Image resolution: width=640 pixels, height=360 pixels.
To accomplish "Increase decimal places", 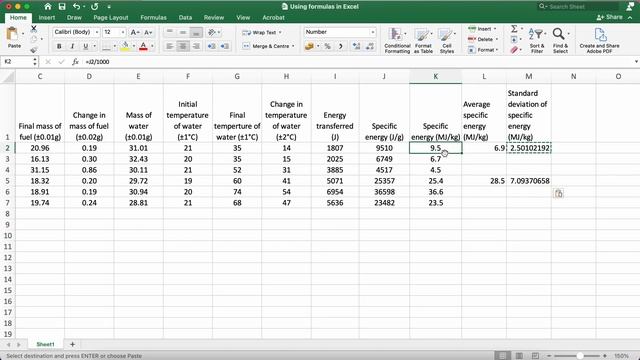I will click(x=356, y=47).
